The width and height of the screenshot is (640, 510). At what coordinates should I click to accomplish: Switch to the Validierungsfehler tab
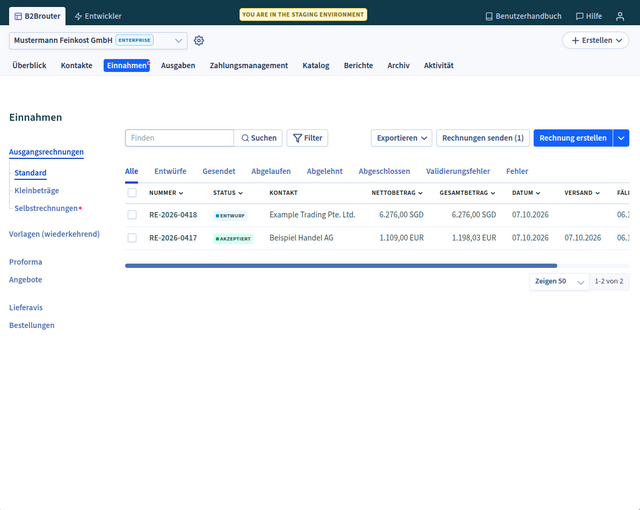point(458,171)
